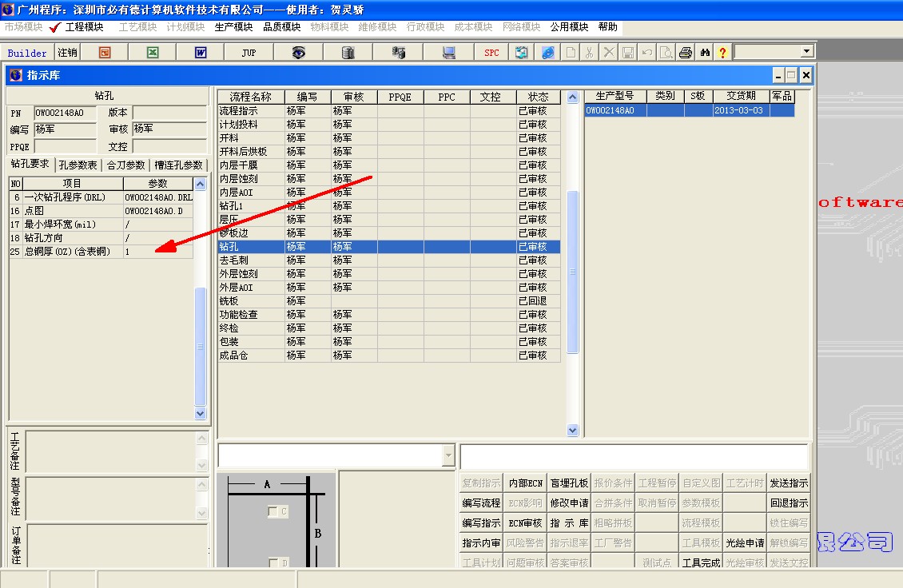Click the 盲埋孔板 button
This screenshot has height=588, width=903.
tap(569, 483)
